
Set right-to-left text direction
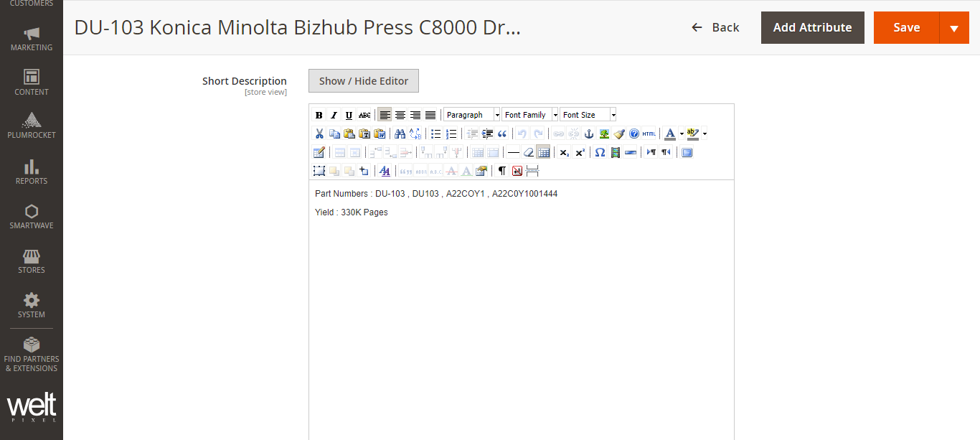666,152
